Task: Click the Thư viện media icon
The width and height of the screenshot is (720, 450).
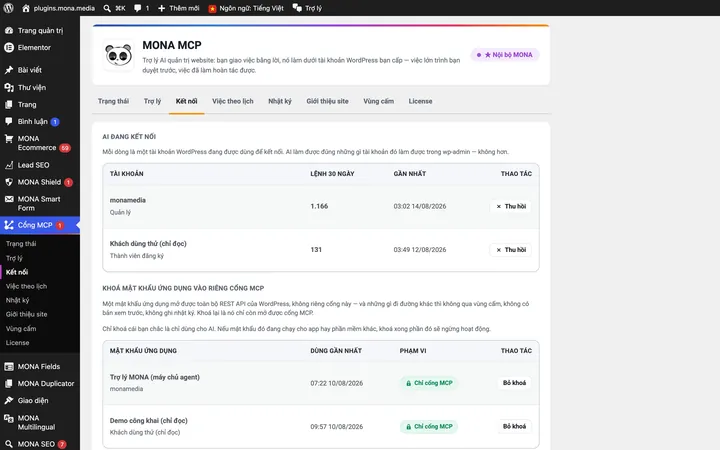Action: point(9,87)
